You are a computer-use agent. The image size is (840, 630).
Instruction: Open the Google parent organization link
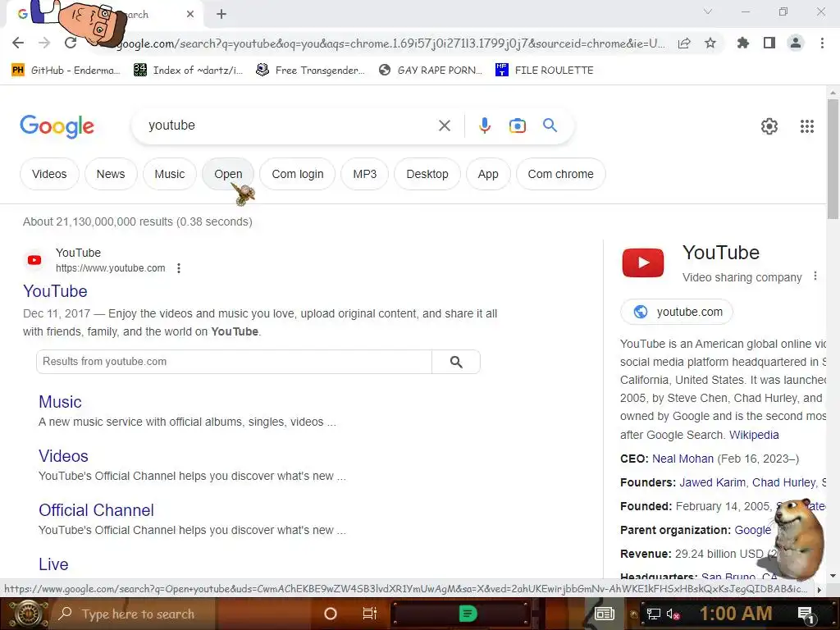click(x=752, y=530)
